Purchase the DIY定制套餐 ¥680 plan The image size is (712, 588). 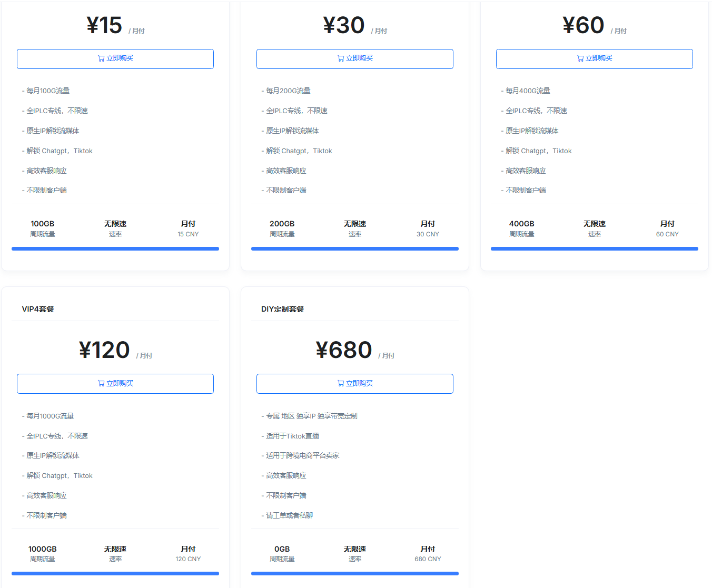tap(354, 384)
